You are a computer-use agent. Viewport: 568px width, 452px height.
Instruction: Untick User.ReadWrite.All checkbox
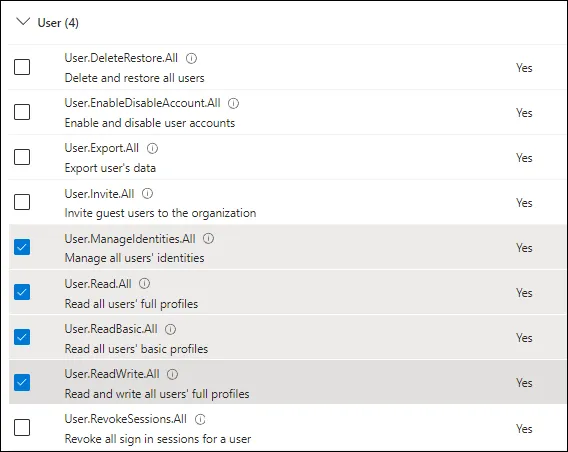pos(22,382)
